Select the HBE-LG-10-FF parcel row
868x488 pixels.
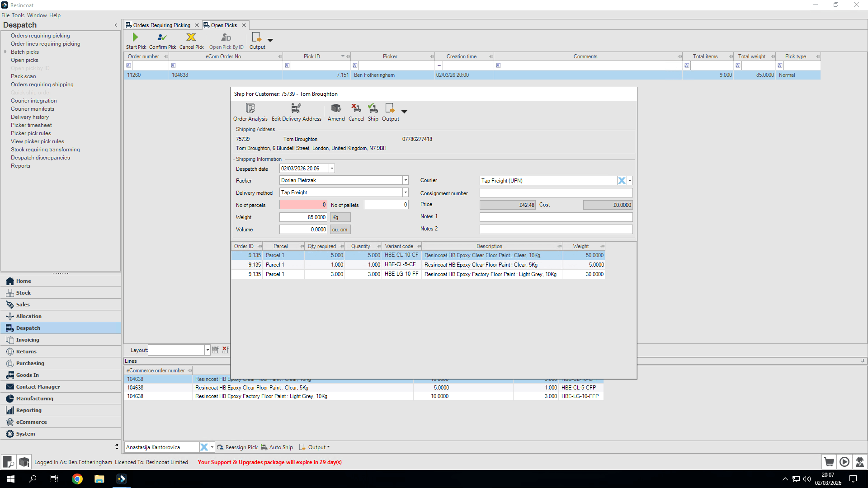pyautogui.click(x=418, y=274)
